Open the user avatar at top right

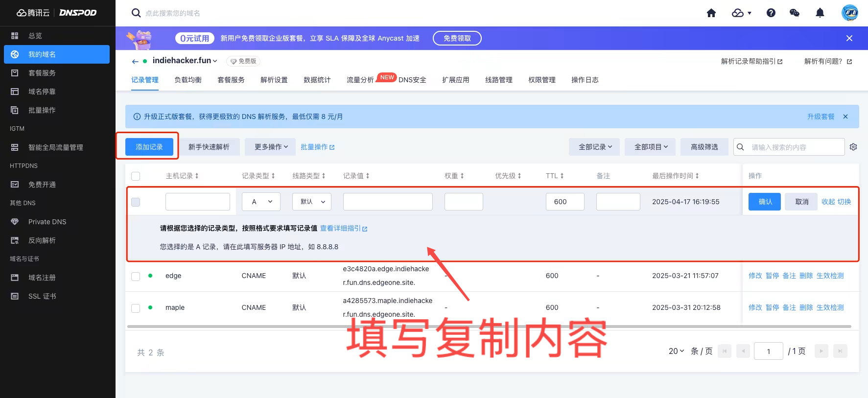[x=849, y=13]
